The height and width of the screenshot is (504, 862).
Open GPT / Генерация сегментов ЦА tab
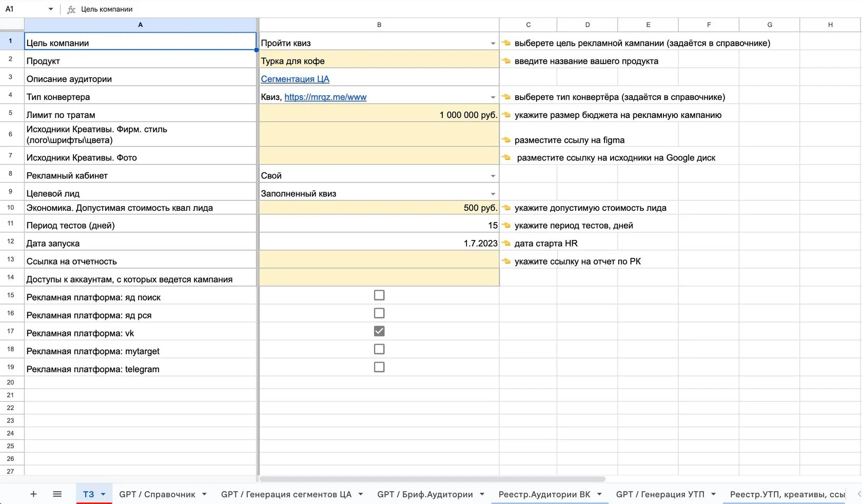[286, 494]
